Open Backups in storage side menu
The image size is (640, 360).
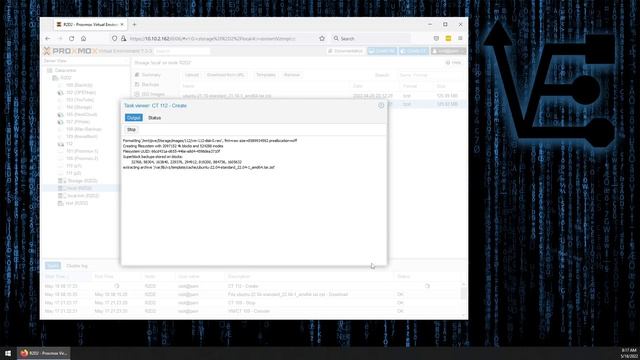pyautogui.click(x=150, y=84)
